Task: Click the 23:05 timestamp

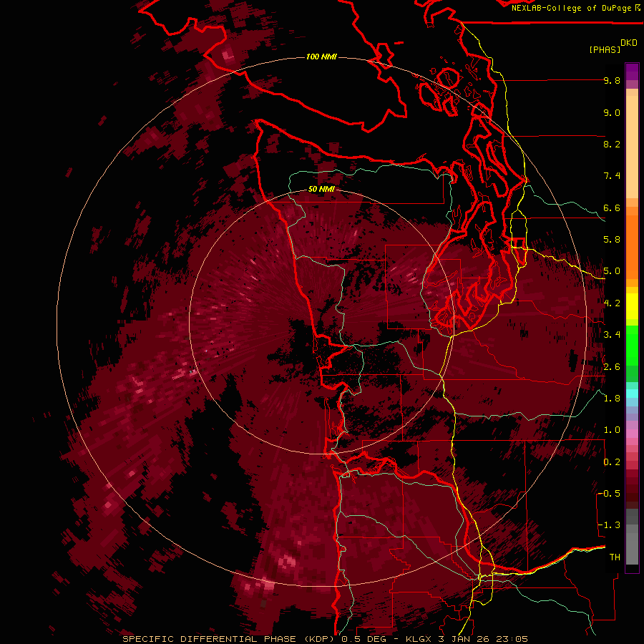Action: click(512, 639)
